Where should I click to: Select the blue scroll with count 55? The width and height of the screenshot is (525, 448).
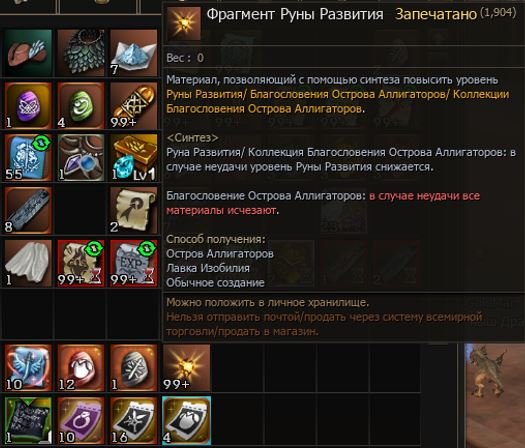[x=28, y=158]
